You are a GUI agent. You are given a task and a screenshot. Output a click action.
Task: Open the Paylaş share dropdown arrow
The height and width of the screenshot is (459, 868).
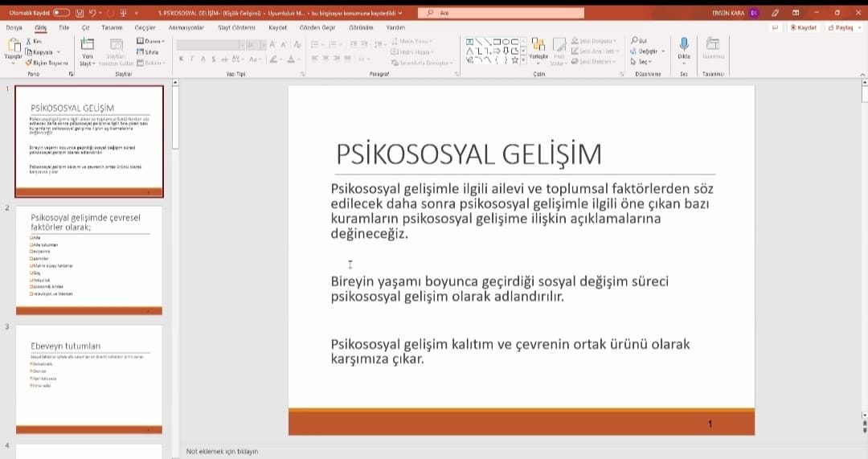[860, 27]
